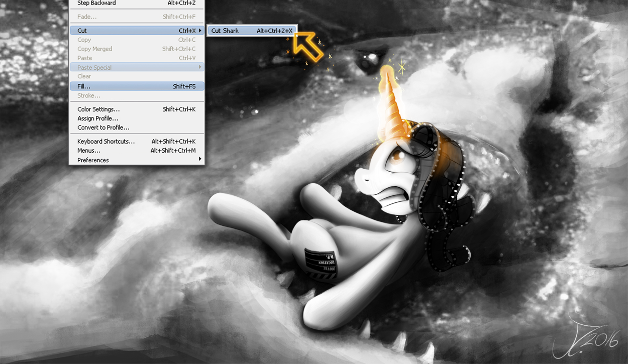Open the Fill… dialog entry
This screenshot has width=628, height=364.
(x=137, y=86)
